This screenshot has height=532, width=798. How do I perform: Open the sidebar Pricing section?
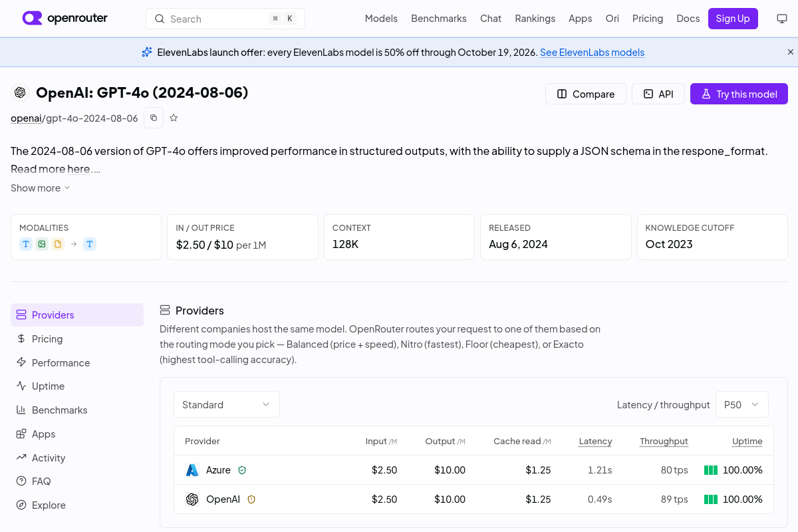tap(77, 339)
